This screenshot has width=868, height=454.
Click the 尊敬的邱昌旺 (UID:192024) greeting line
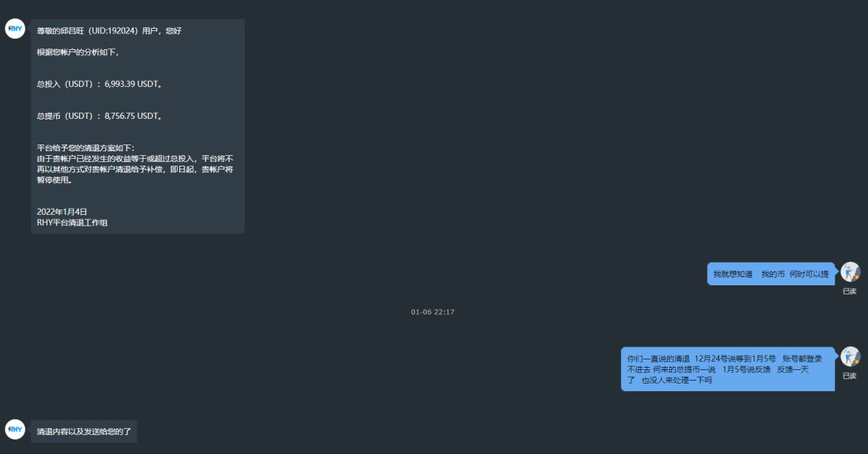[109, 31]
